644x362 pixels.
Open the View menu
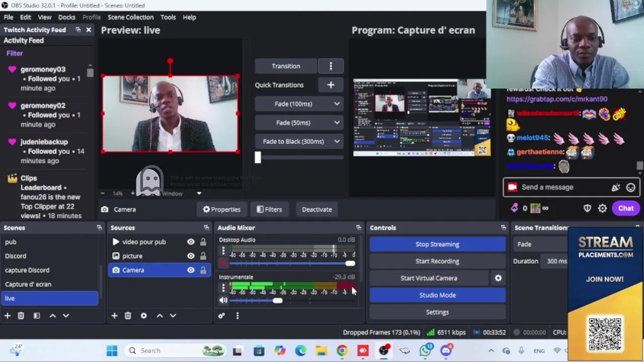(44, 17)
